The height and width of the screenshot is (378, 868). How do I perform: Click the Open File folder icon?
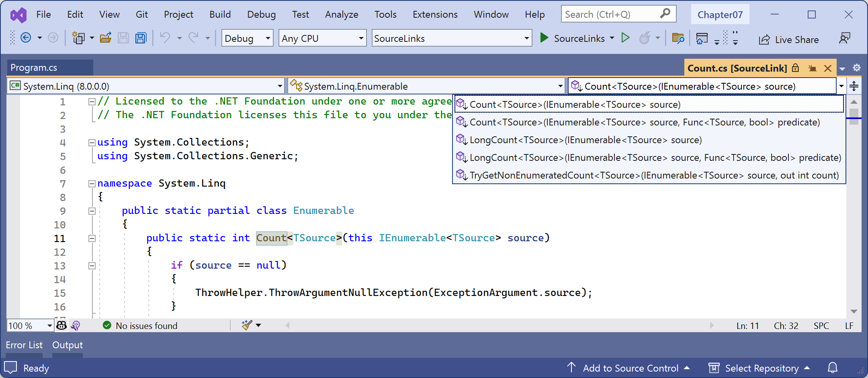tap(106, 38)
